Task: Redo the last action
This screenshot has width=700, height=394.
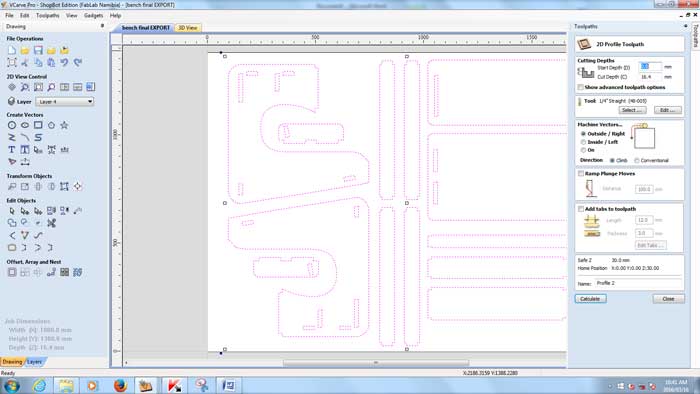Action: [78, 62]
